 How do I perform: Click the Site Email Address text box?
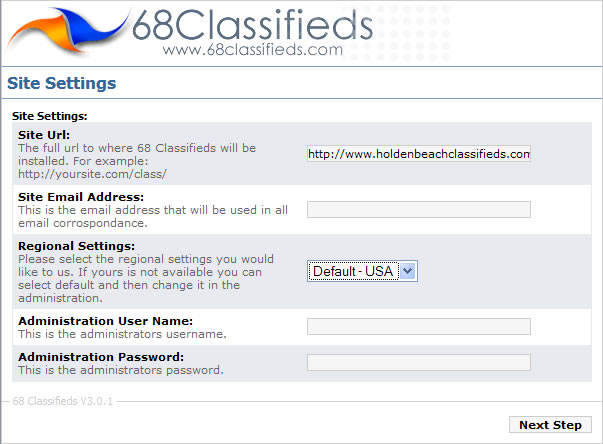[x=418, y=209]
